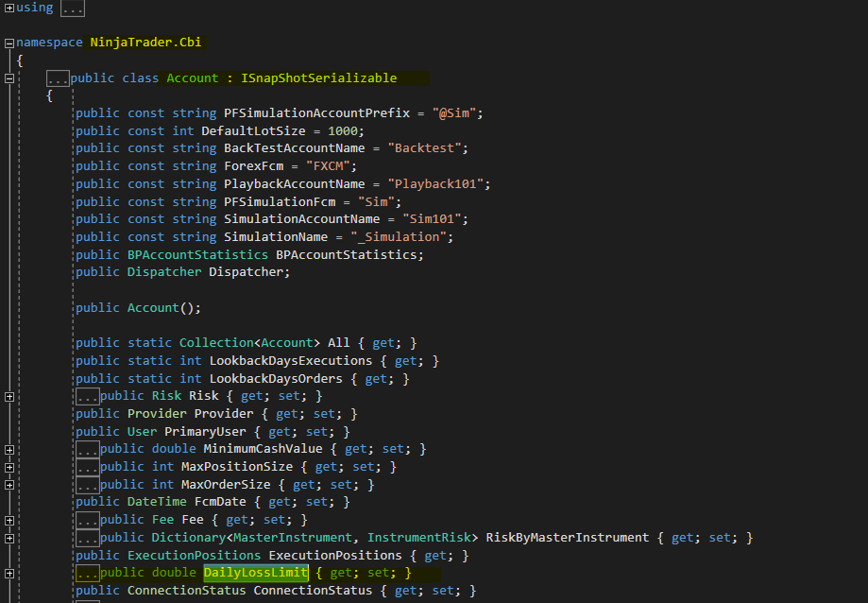Image resolution: width=868 pixels, height=603 pixels.
Task: Open ellipsis box before MaxPositionSize
Action: [x=88, y=467]
